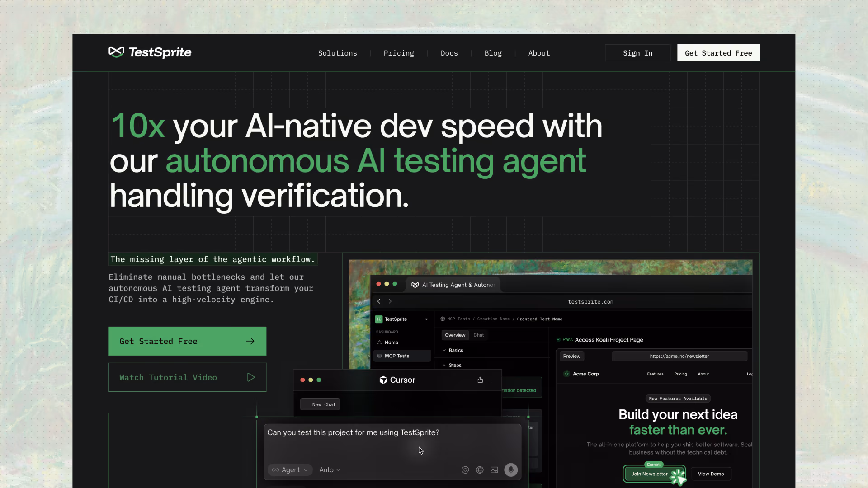
Task: Click the Join Newsletter button
Action: 654,474
